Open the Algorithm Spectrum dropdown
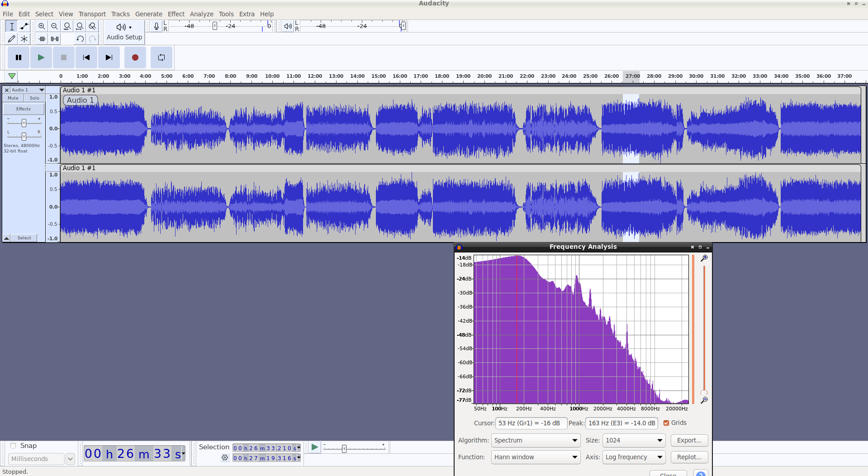The height and width of the screenshot is (476, 868). 536,440
